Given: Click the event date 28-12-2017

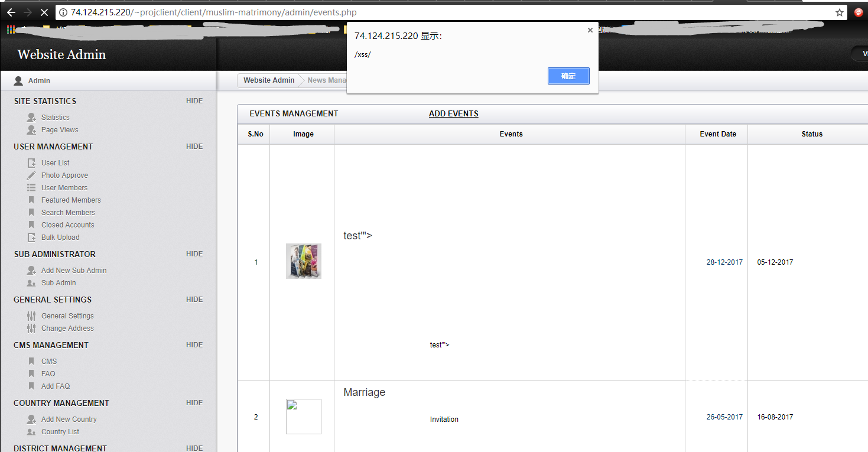Looking at the screenshot, I should (724, 262).
